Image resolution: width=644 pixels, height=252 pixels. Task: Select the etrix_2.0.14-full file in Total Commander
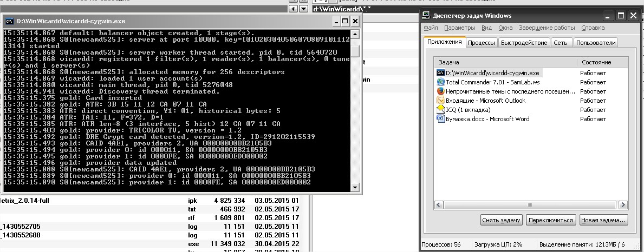[149, 201]
